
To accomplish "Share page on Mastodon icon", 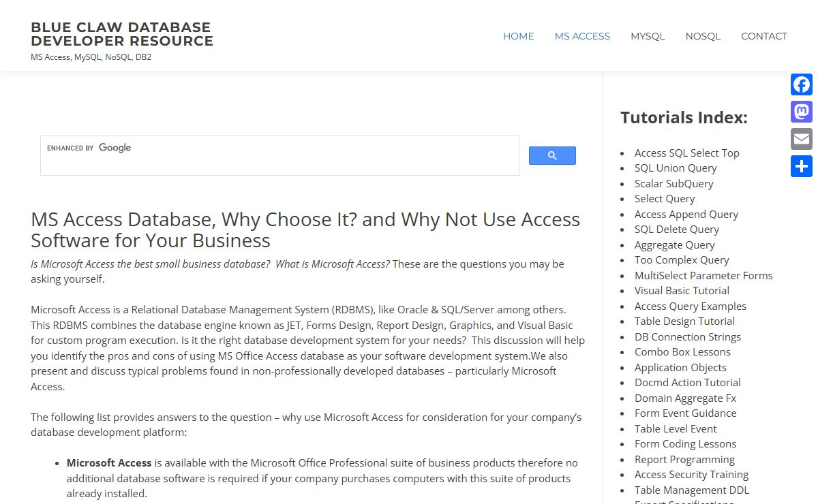I will tap(802, 112).
